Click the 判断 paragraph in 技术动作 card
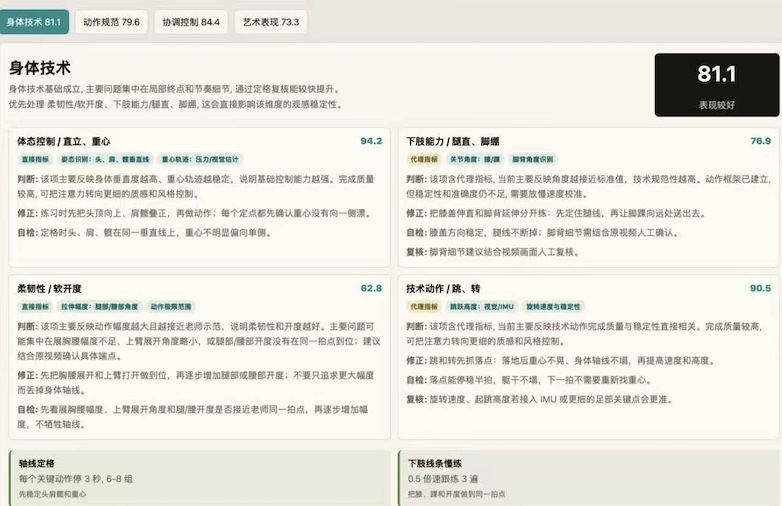 (585, 334)
